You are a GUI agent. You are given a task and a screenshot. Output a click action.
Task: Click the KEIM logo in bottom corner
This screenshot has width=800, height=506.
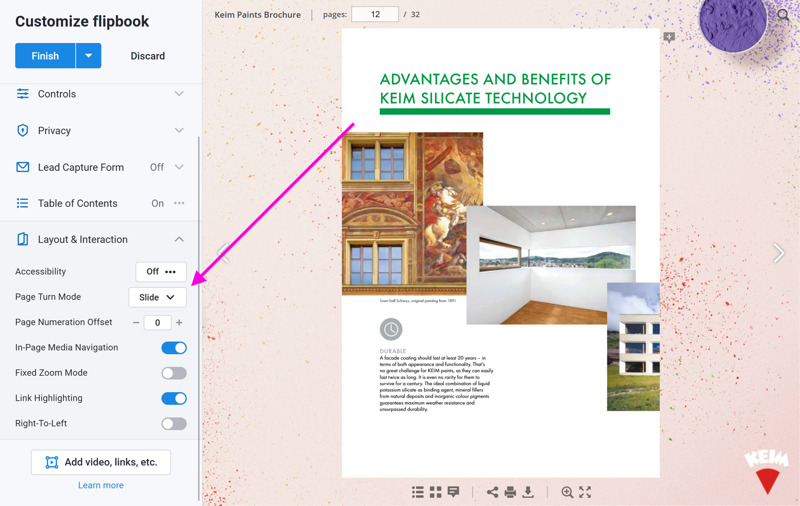[x=767, y=472]
